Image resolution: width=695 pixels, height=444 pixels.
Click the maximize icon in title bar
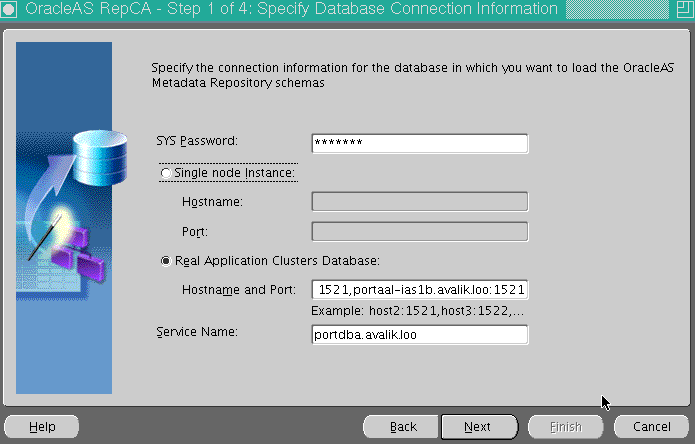pos(685,9)
